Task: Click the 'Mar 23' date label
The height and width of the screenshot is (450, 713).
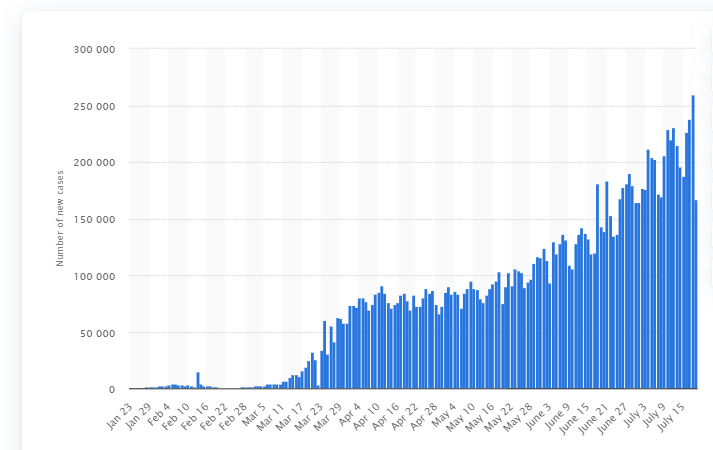Action: 310,416
